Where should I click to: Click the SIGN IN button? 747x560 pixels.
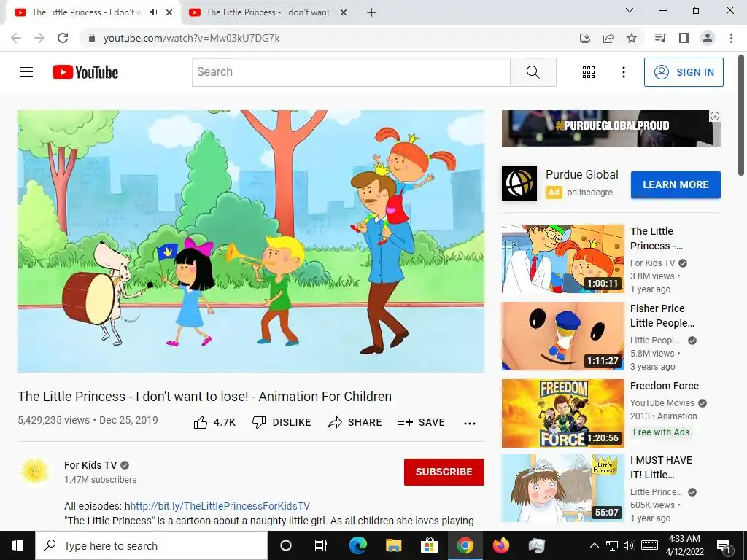click(x=684, y=72)
